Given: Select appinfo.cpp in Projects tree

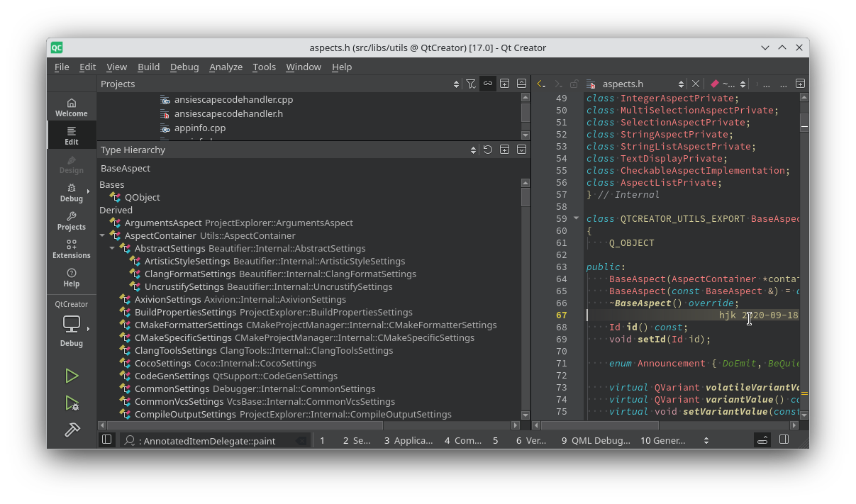Looking at the screenshot, I should [200, 128].
